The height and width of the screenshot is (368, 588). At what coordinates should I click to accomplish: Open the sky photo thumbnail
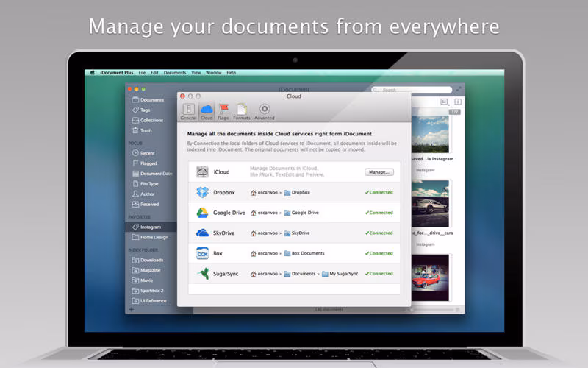tap(430, 134)
